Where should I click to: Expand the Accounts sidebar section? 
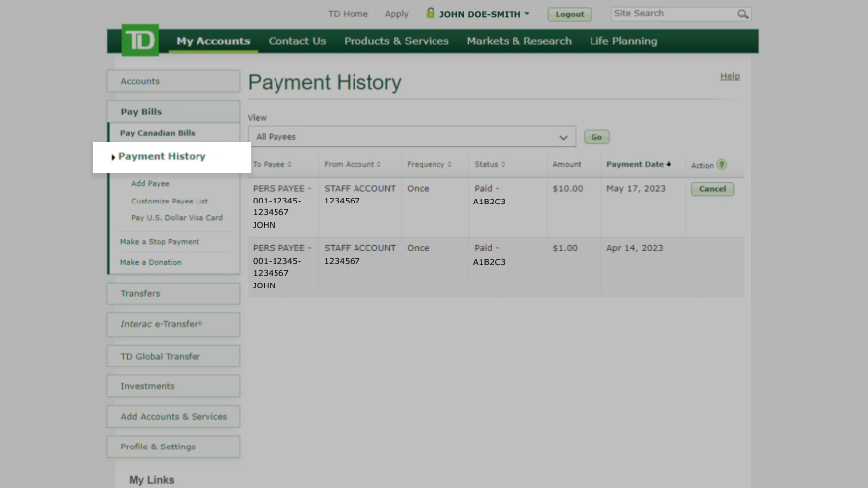click(x=173, y=81)
